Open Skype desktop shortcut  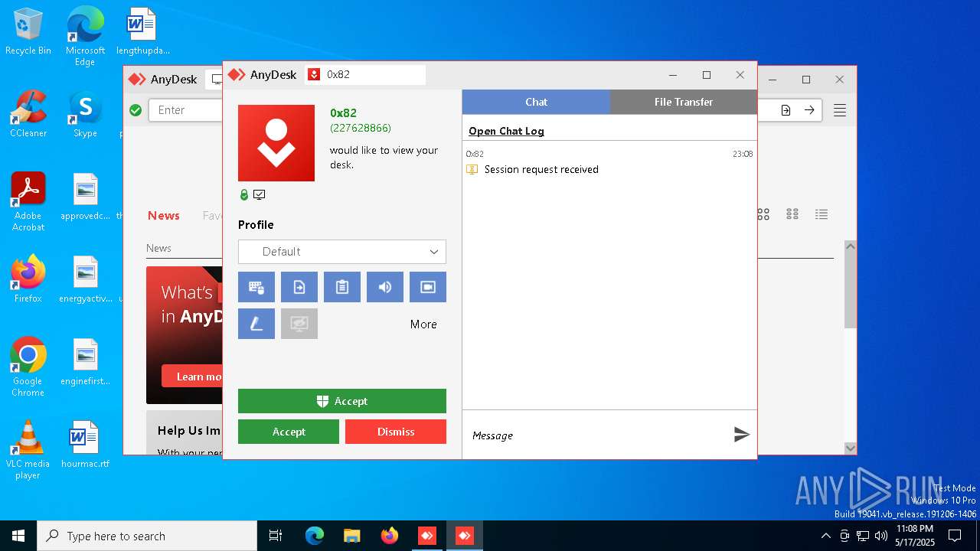point(85,115)
